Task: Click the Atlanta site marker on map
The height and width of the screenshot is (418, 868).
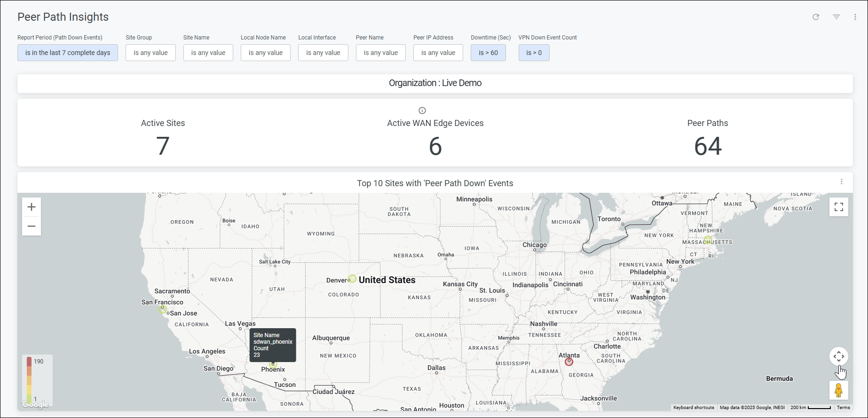Action: click(x=569, y=362)
